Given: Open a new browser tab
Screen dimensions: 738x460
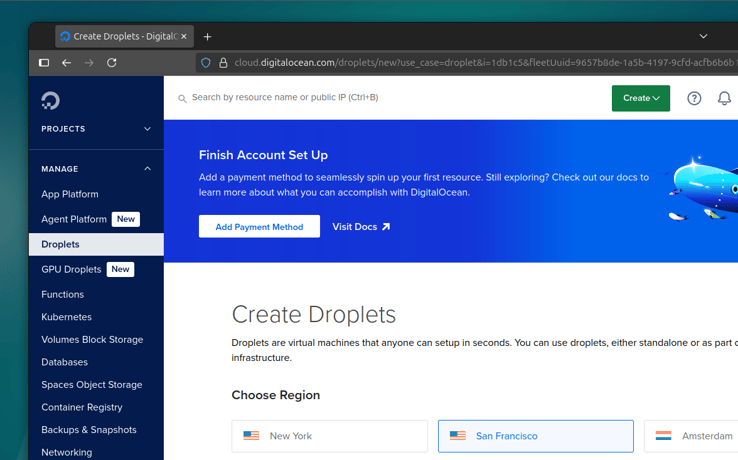Looking at the screenshot, I should pos(207,37).
